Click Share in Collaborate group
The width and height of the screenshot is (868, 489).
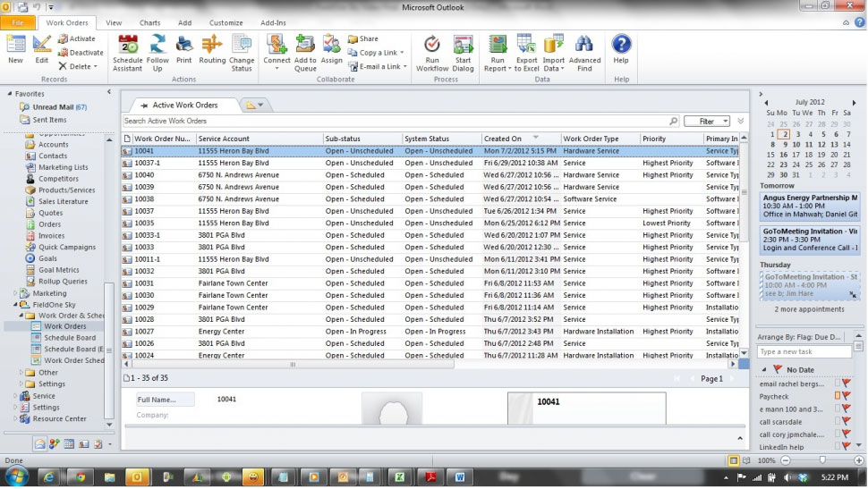[363, 38]
